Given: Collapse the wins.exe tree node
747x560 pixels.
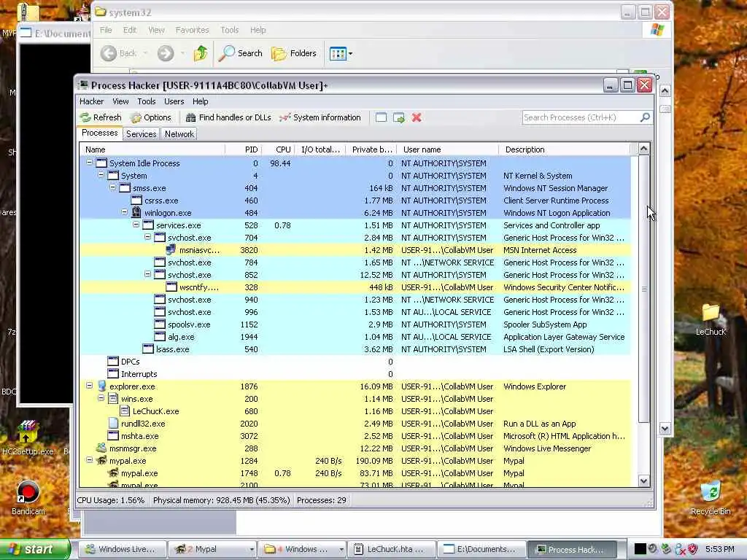Looking at the screenshot, I should coord(101,397).
